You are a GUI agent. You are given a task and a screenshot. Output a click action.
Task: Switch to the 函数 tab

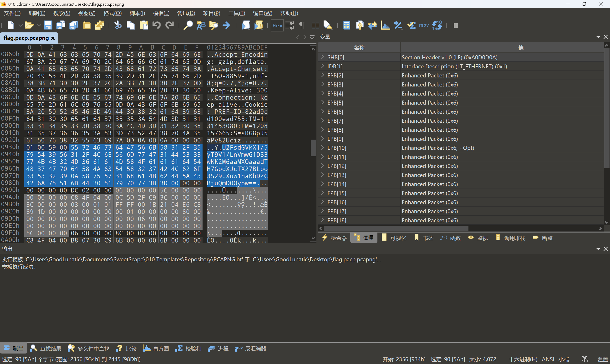[x=451, y=238]
